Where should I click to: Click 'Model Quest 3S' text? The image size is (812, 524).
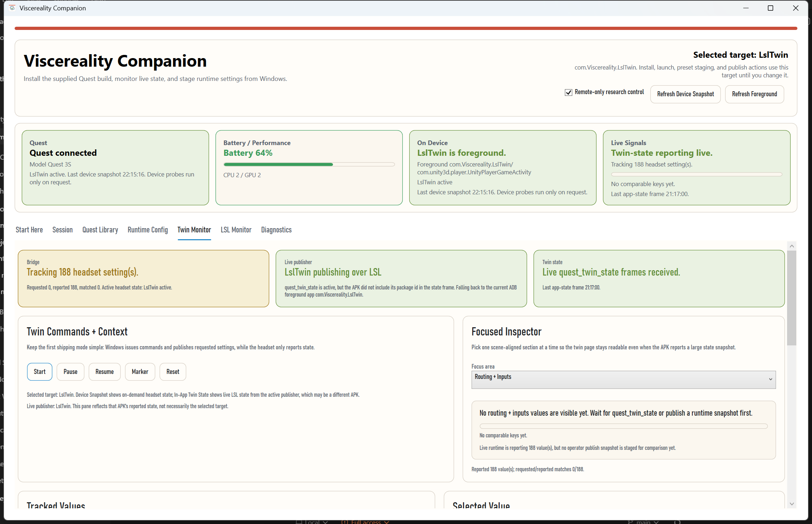50,164
